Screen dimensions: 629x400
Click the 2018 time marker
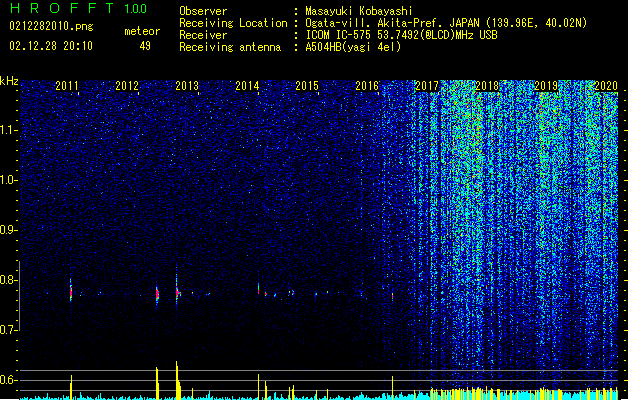[x=487, y=85]
